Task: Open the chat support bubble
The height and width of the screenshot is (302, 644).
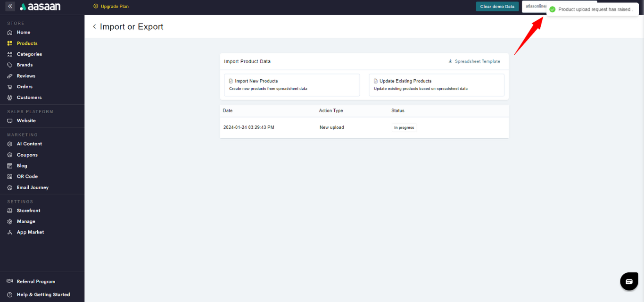Action: [629, 281]
